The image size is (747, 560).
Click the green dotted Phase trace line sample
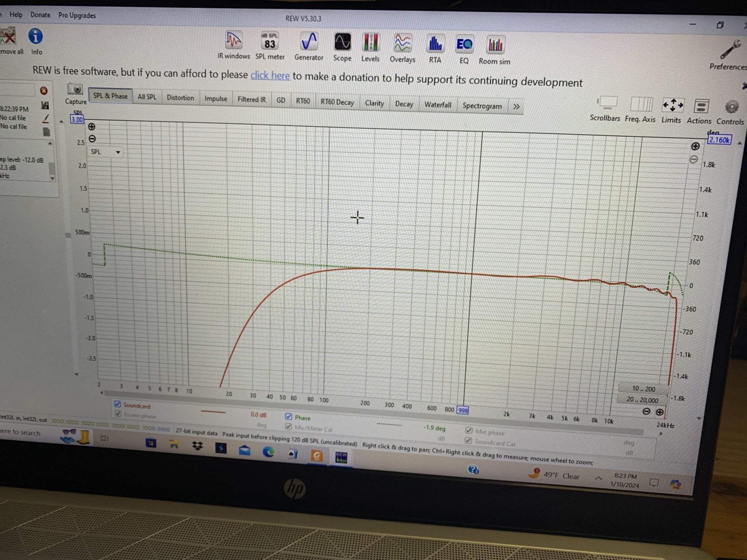389,424
